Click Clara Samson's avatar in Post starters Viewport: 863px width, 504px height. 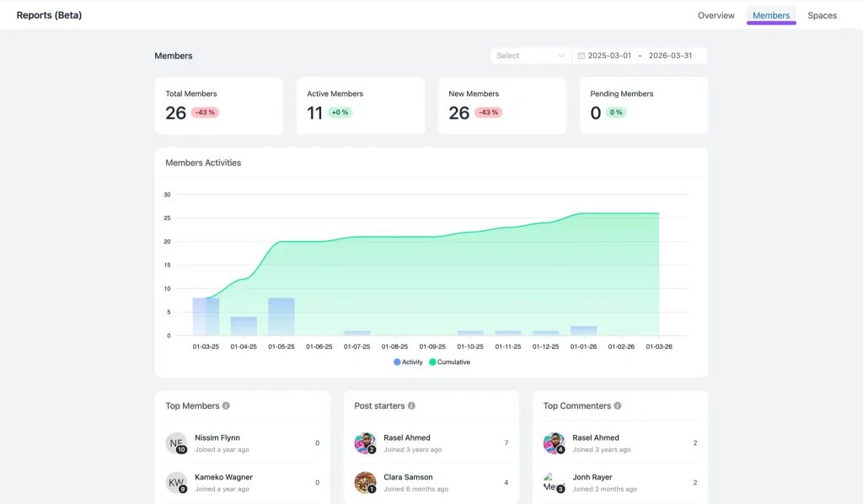point(365,483)
